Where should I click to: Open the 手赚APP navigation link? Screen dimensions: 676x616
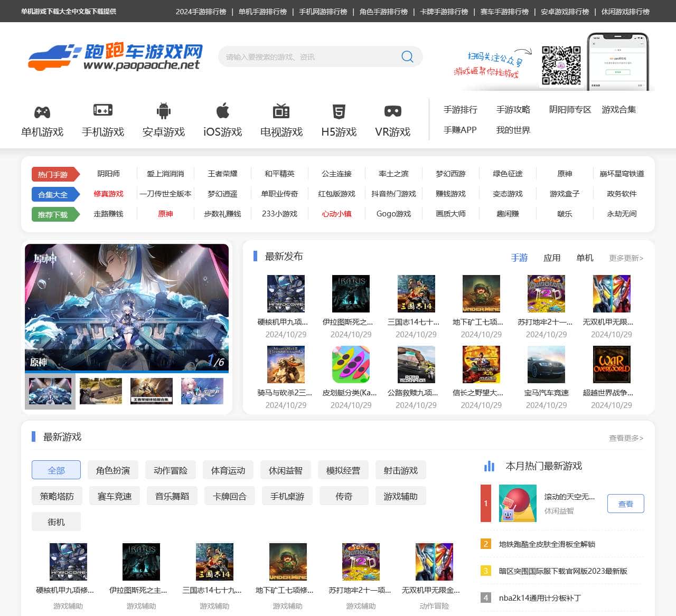[x=460, y=130]
